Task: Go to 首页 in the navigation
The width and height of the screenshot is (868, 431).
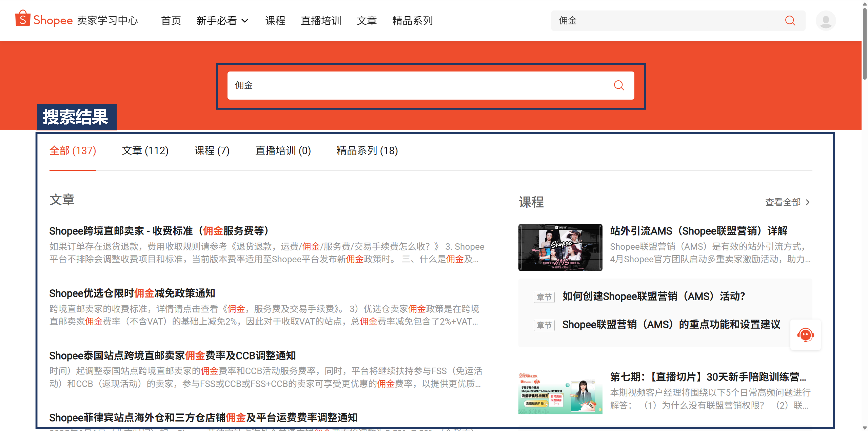Action: pyautogui.click(x=171, y=20)
